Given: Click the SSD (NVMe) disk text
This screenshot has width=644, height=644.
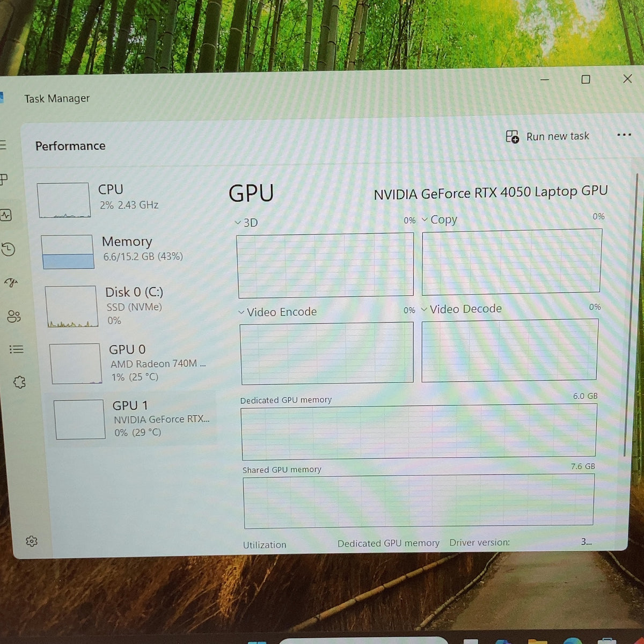Looking at the screenshot, I should coord(134,307).
